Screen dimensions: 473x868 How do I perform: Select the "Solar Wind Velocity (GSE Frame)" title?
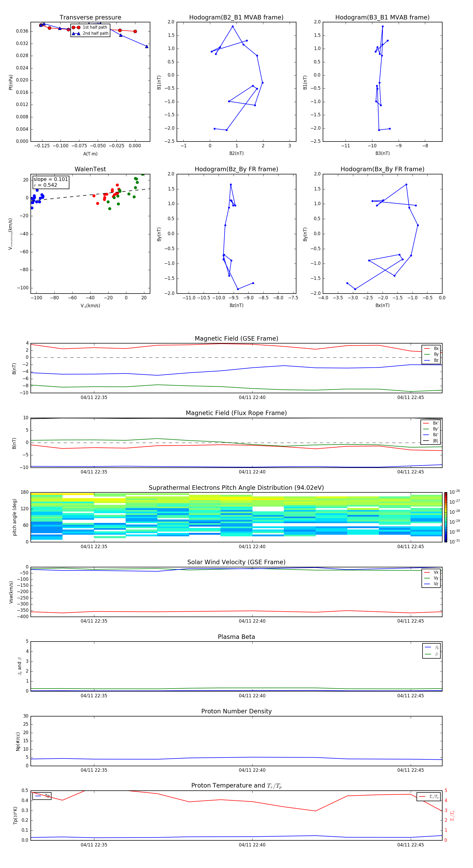[236, 562]
